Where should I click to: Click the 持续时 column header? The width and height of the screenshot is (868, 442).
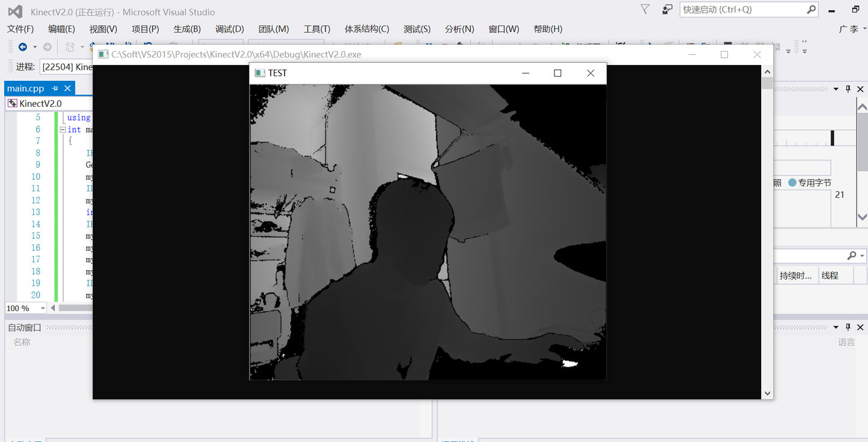pyautogui.click(x=794, y=275)
